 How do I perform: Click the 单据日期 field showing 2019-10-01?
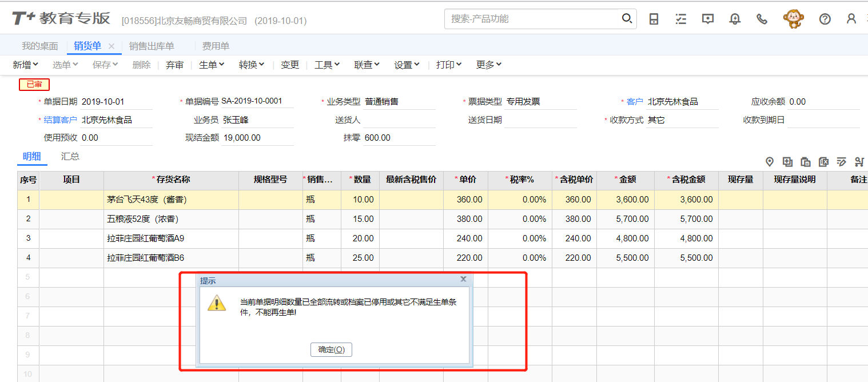coord(116,102)
